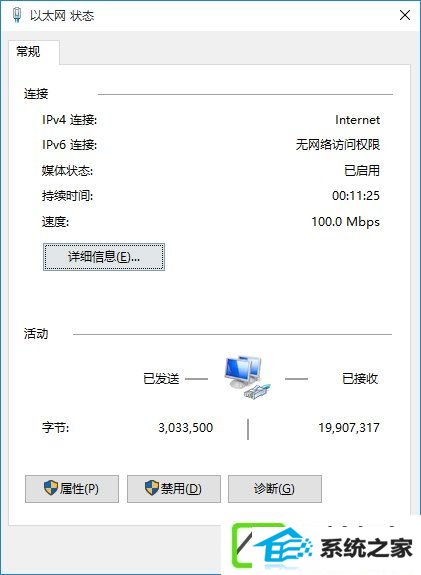Open 详细信息(E)... details button

pyautogui.click(x=104, y=257)
